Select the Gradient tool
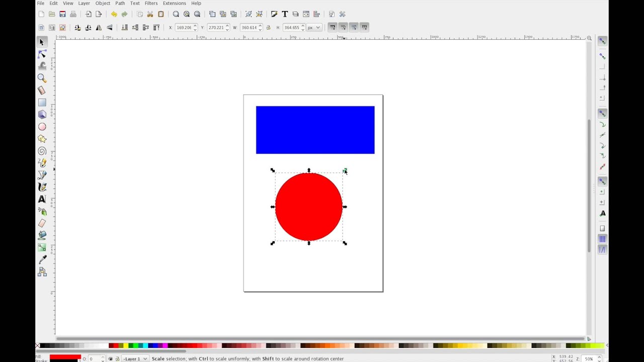 (42, 247)
